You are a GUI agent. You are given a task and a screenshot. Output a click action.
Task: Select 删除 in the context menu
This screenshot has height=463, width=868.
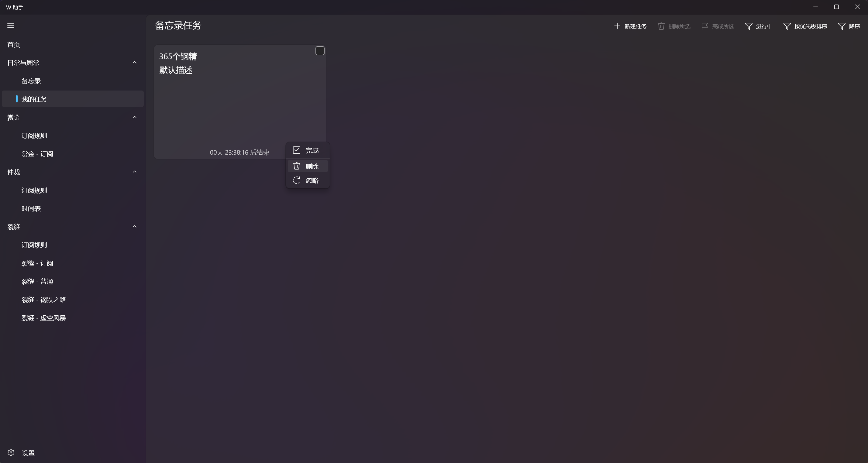point(308,166)
